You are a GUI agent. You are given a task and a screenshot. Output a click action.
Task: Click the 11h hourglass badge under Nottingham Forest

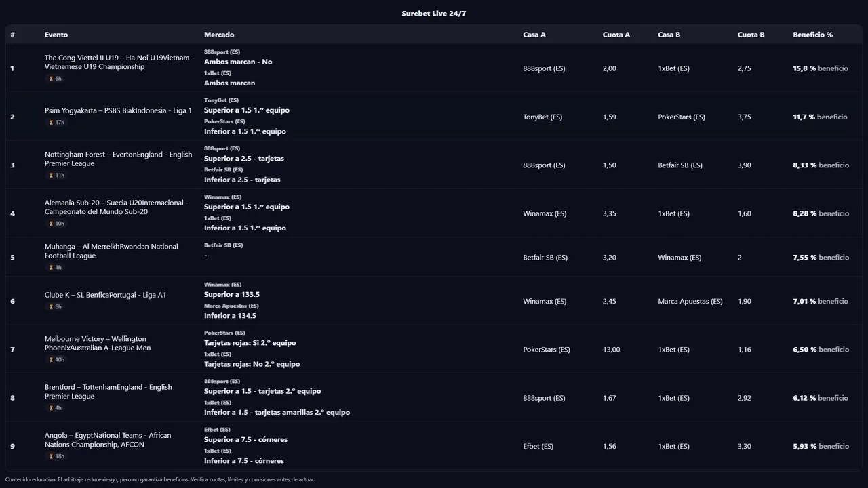click(56, 176)
